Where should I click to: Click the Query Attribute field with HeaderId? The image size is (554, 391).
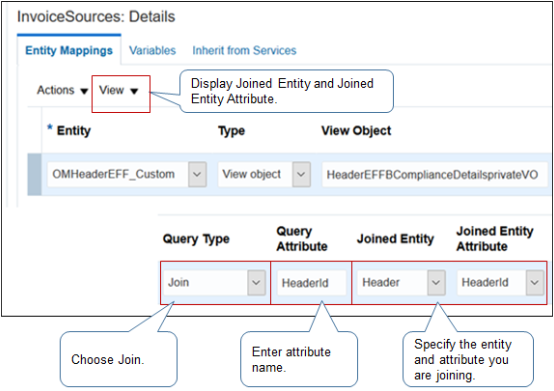(311, 283)
